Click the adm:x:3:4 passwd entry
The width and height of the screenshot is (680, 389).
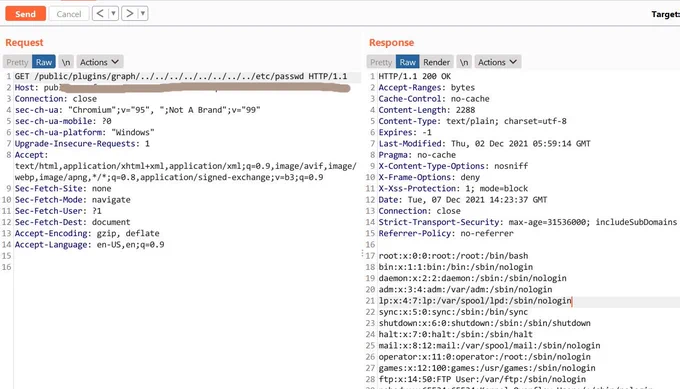465,290
